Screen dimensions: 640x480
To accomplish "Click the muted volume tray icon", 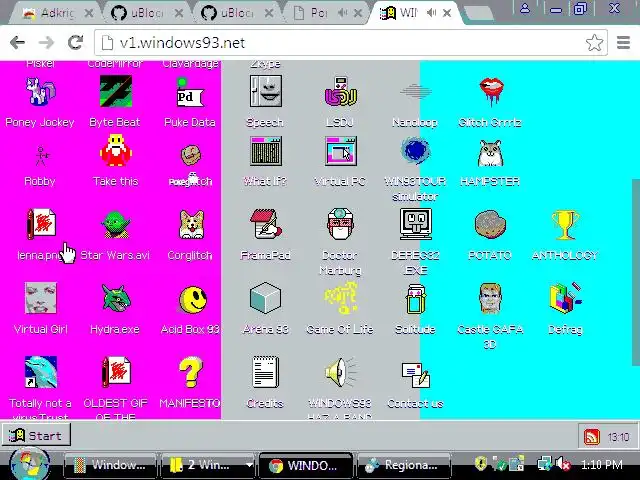I will pyautogui.click(x=563, y=464).
